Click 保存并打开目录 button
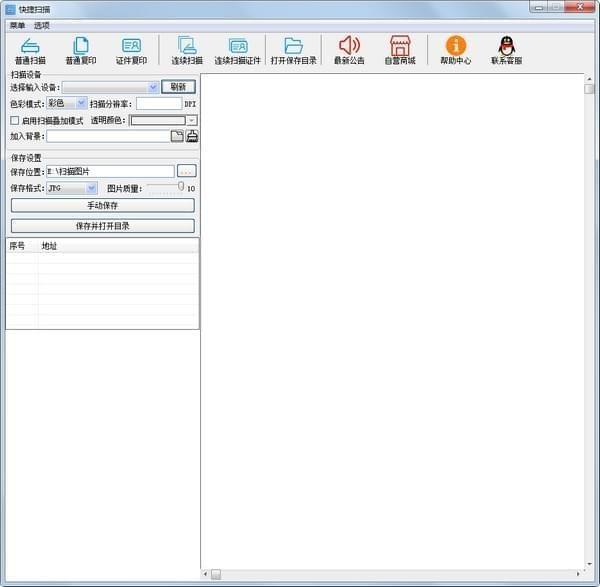 point(103,226)
